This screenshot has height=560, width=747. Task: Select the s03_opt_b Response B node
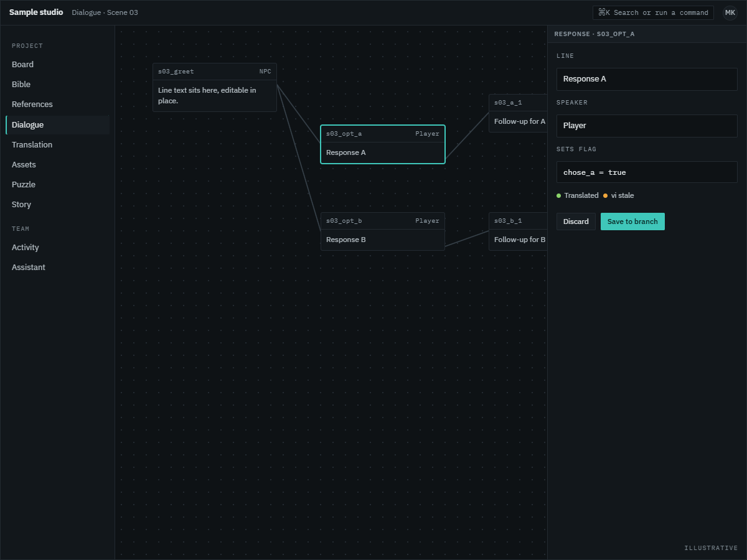click(383, 231)
